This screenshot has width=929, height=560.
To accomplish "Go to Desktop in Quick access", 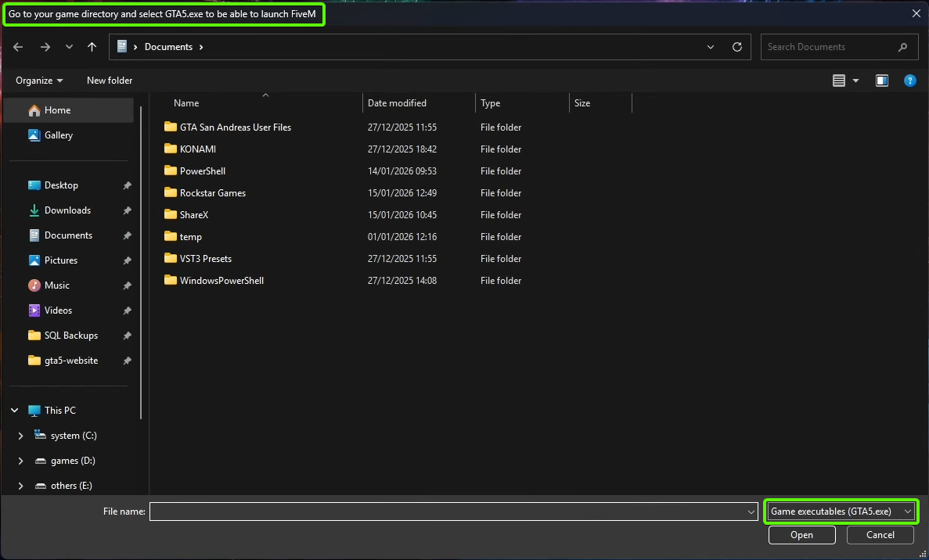I will point(61,185).
